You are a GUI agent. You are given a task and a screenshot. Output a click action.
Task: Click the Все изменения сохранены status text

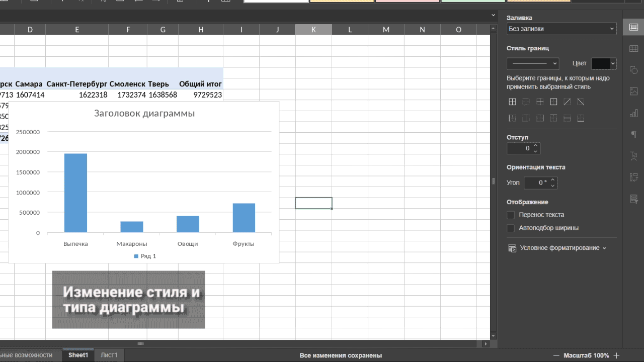pos(341,355)
